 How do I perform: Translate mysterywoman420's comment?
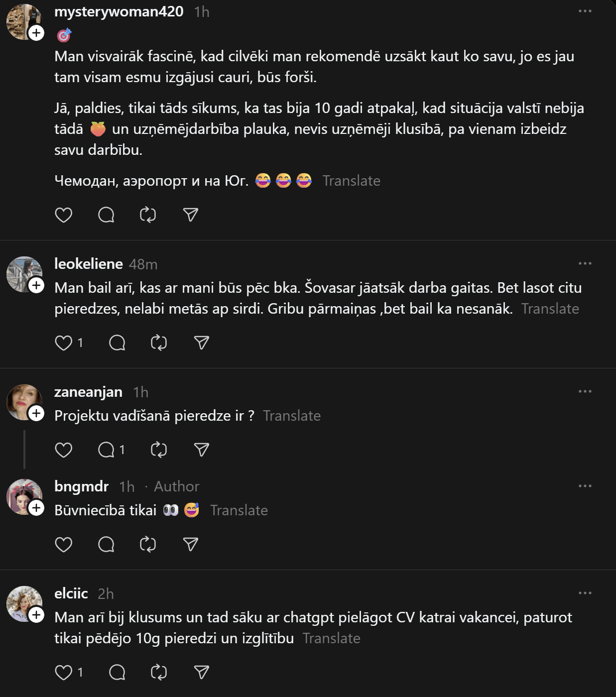(x=351, y=181)
